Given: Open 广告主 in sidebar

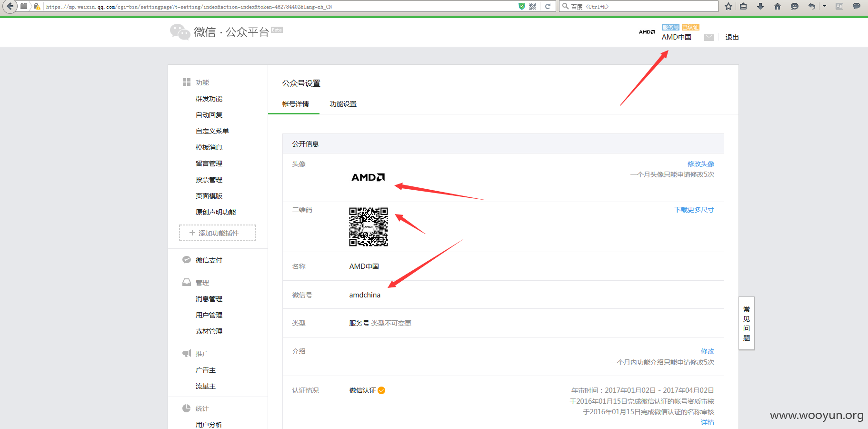Looking at the screenshot, I should tap(206, 370).
